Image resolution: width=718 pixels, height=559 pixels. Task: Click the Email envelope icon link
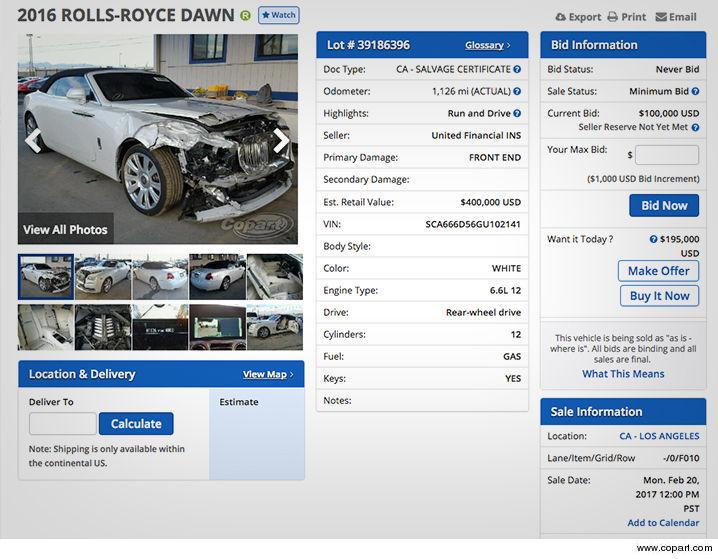point(676,17)
